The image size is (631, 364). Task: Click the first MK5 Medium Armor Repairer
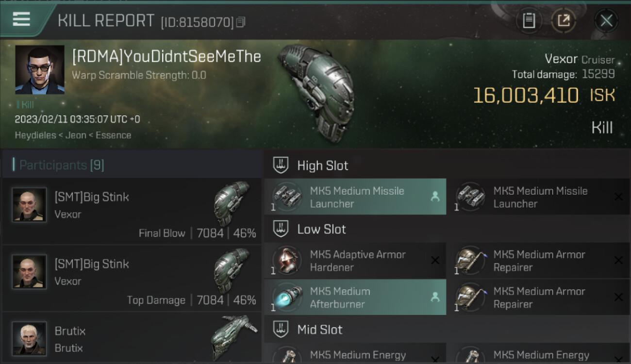coord(539,261)
